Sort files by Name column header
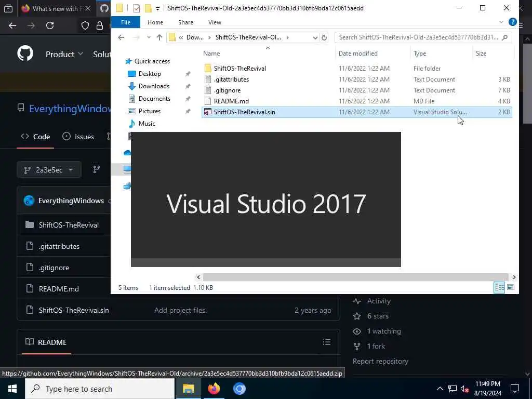Viewport: 532px width, 399px height. [x=211, y=54]
